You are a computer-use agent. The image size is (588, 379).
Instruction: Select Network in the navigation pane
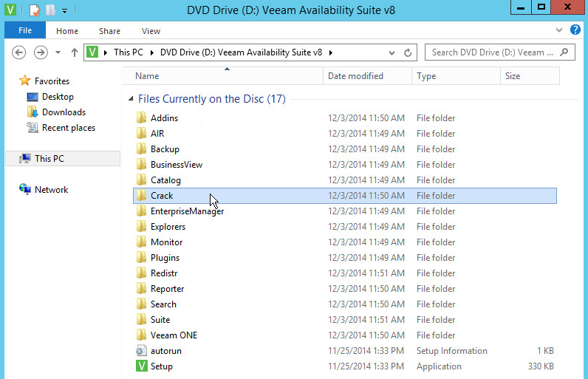pos(52,190)
